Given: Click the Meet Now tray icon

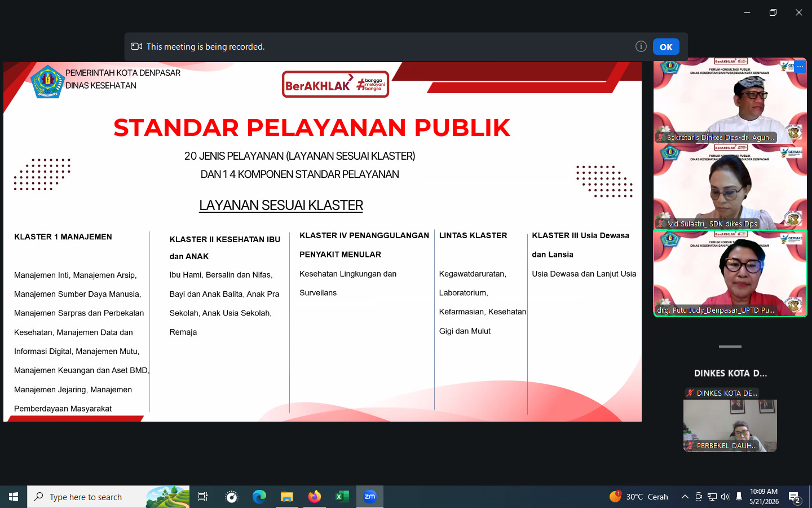Looking at the screenshot, I should [x=699, y=497].
